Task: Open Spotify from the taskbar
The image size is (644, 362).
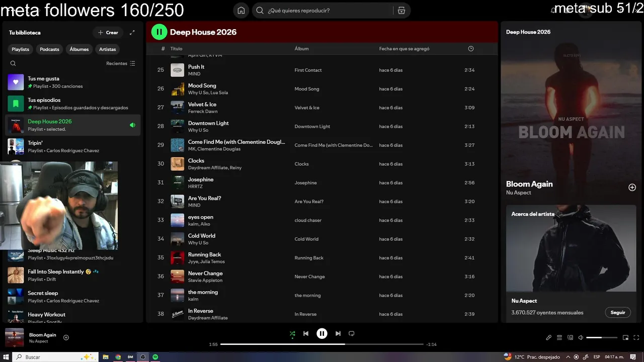Action: click(155, 357)
